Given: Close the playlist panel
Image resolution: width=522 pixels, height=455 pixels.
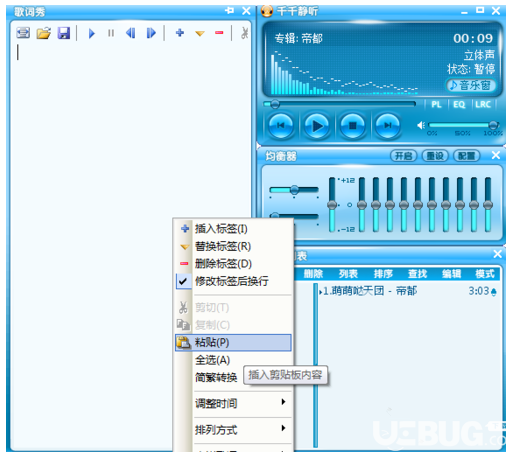Looking at the screenshot, I should pyautogui.click(x=497, y=254).
